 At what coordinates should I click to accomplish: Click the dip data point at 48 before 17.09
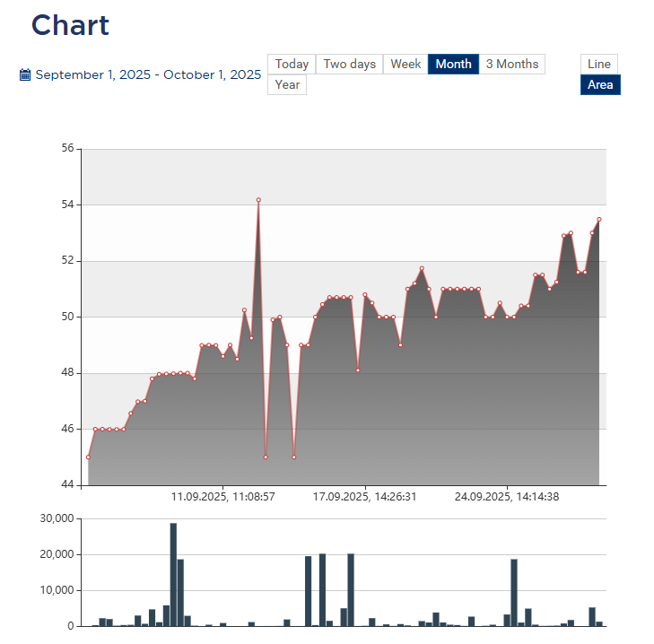358,370
